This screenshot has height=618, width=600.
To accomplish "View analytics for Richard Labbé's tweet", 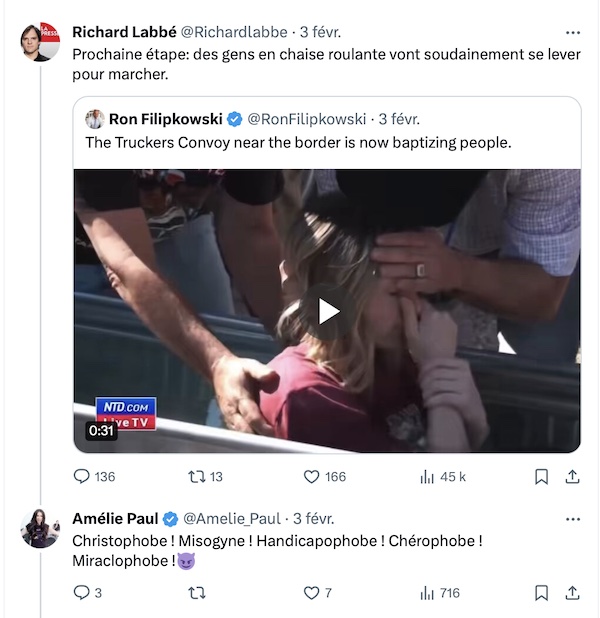I will [x=427, y=476].
